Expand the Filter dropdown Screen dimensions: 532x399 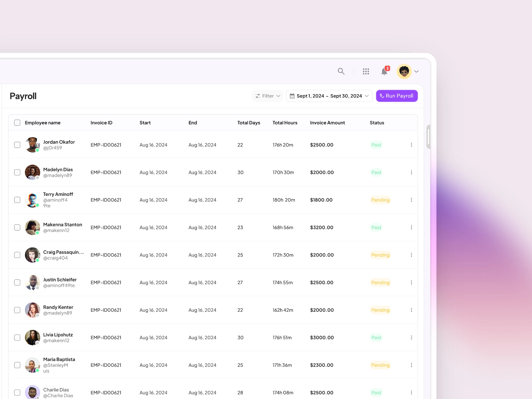[267, 96]
